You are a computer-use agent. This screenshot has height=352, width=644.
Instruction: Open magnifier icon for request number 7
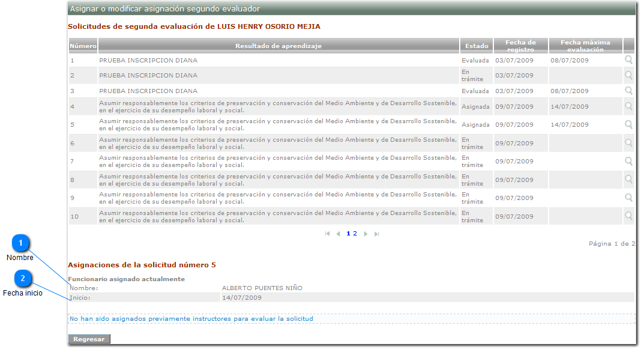(628, 161)
